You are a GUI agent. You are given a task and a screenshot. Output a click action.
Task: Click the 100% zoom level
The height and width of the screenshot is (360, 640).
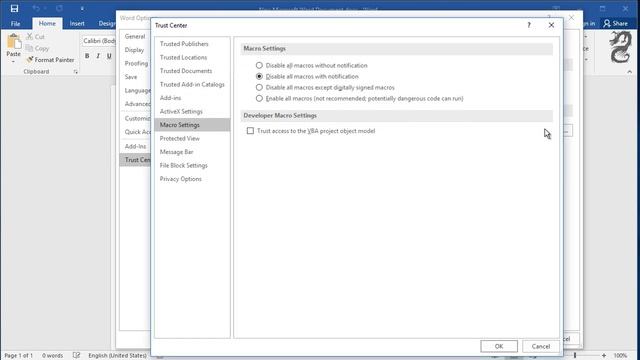620,356
